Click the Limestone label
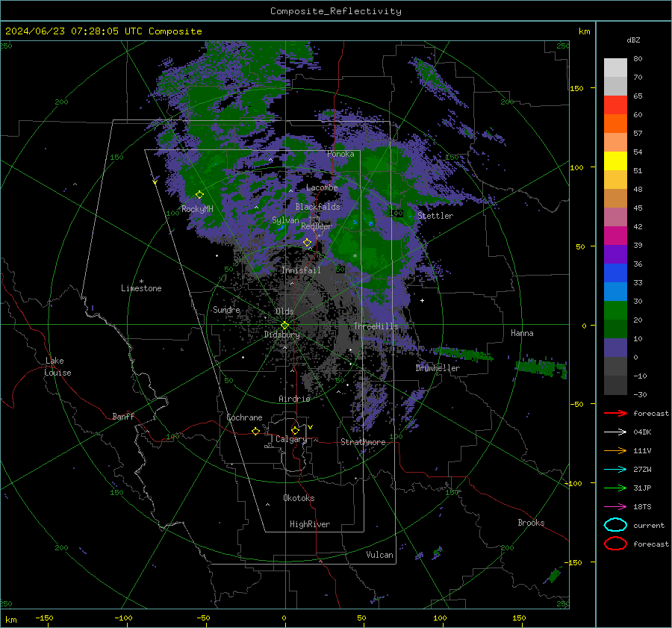Screen dimensions: 672x628 click(141, 288)
